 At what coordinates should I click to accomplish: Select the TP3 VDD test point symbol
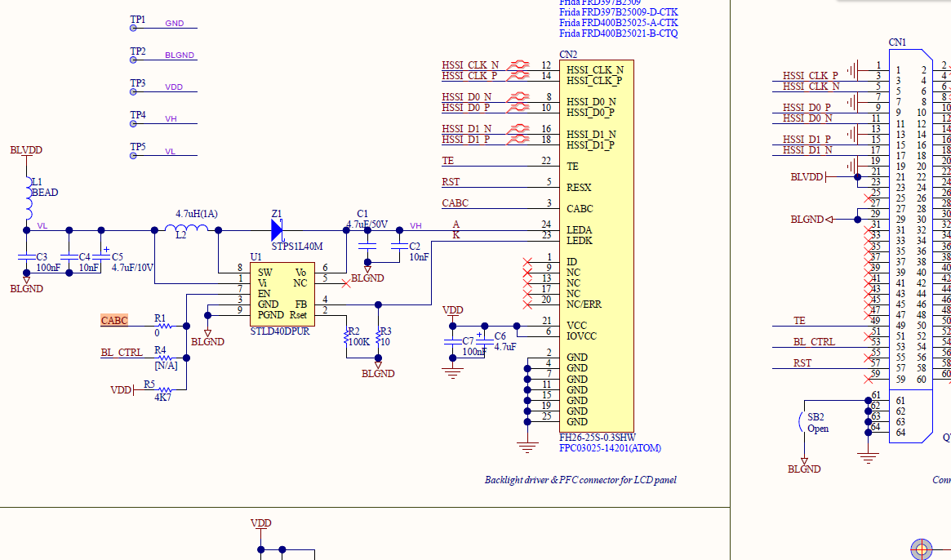(135, 92)
